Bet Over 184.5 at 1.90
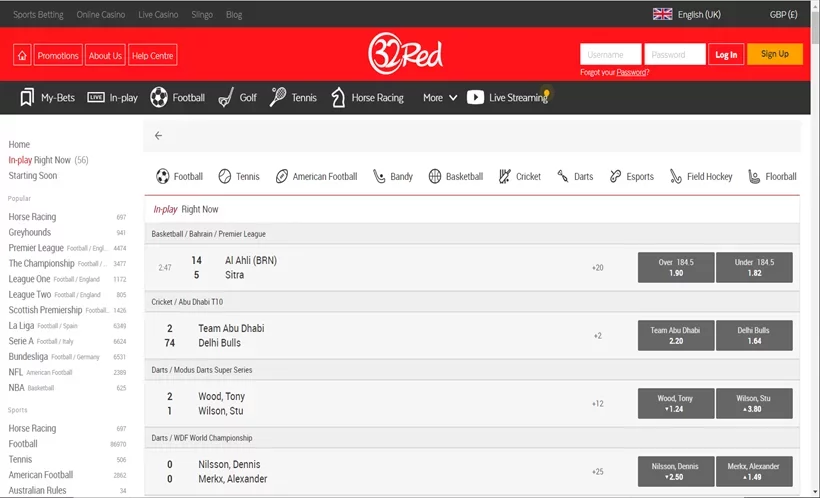This screenshot has height=498, width=820. coord(676,267)
